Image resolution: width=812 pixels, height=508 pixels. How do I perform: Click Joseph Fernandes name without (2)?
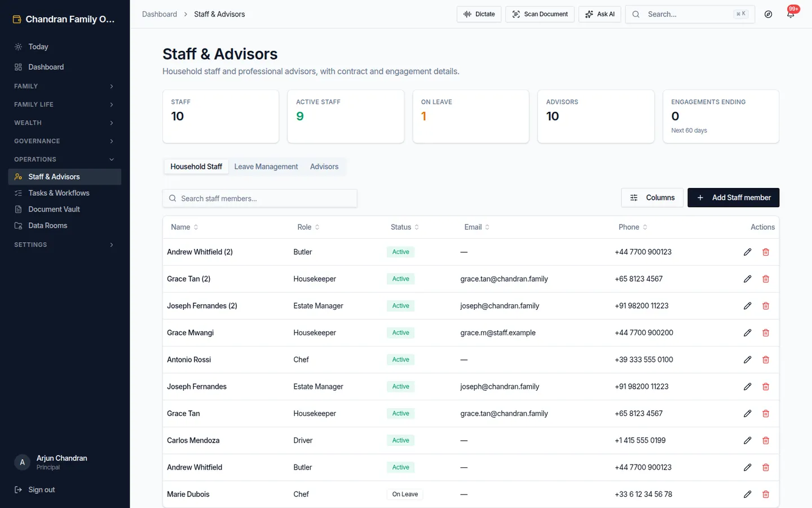coord(197,387)
